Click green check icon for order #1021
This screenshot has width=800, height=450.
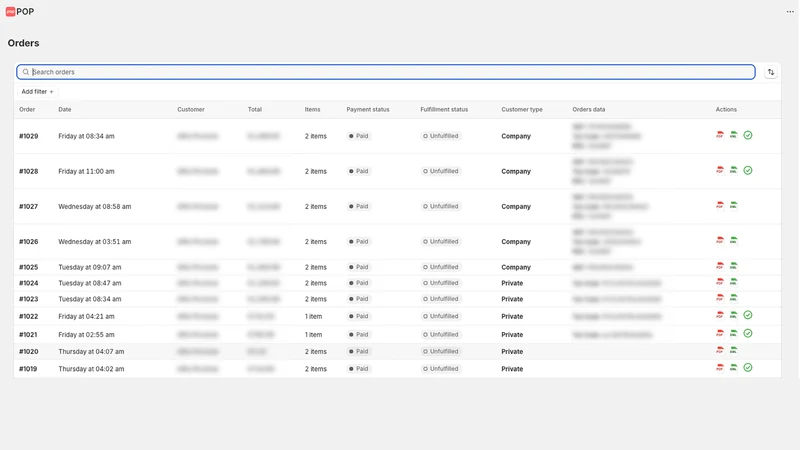pos(747,334)
